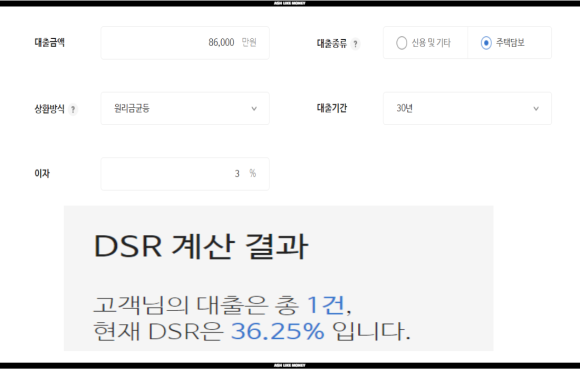Click the 대출금액 label
The height and width of the screenshot is (369, 580).
click(x=50, y=43)
